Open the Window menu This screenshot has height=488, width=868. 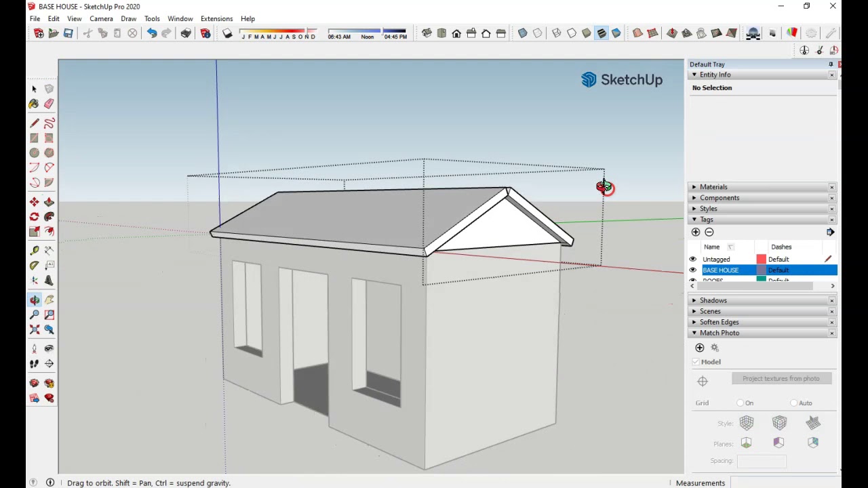180,19
